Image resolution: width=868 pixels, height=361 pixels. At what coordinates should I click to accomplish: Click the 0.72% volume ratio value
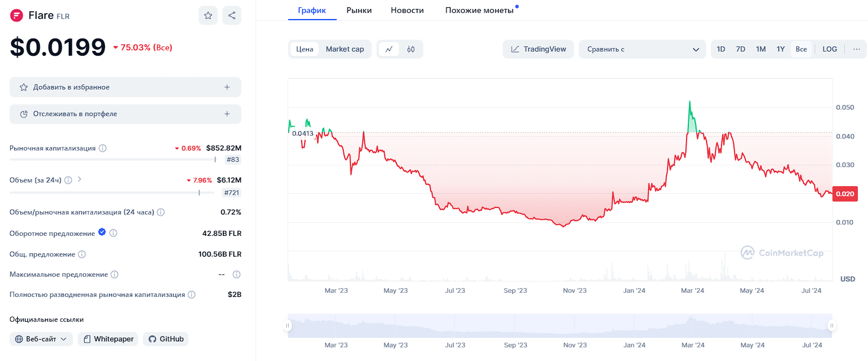pyautogui.click(x=231, y=212)
